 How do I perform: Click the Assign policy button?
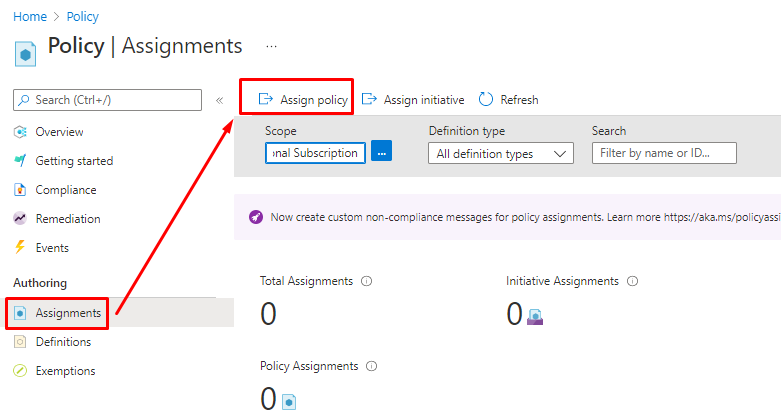coord(303,99)
